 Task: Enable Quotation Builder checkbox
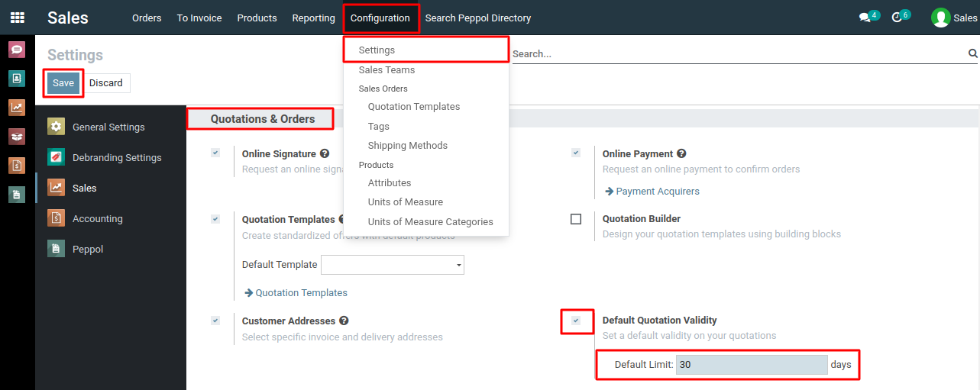click(x=576, y=219)
